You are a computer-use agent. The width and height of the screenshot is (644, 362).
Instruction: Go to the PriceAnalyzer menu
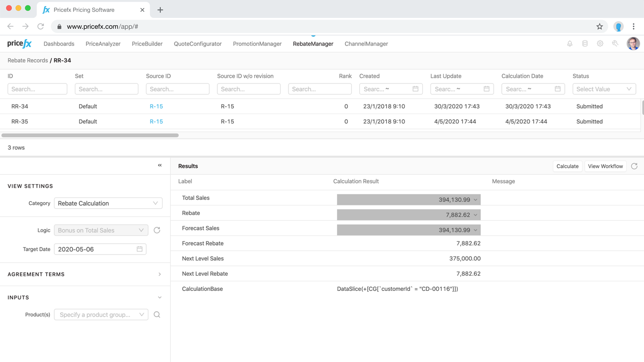pyautogui.click(x=103, y=44)
